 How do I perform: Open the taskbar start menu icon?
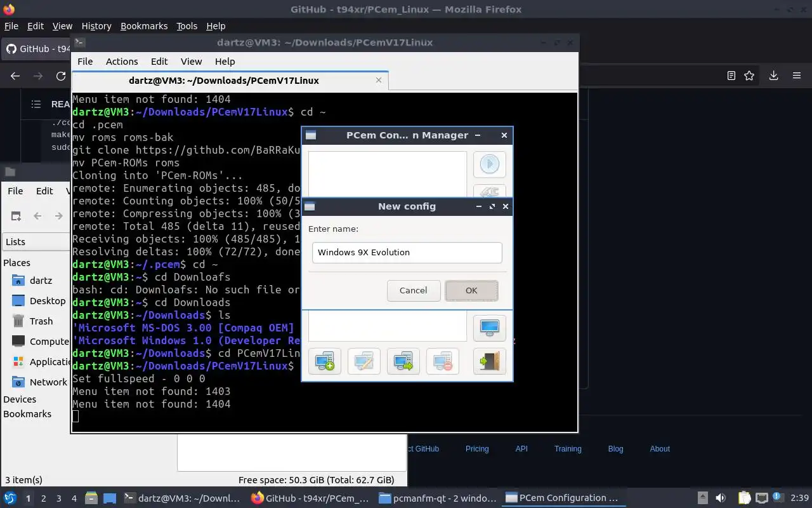[10, 498]
